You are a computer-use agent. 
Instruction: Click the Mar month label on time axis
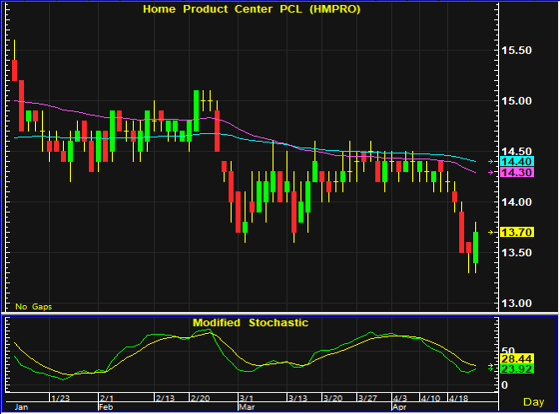coord(246,407)
